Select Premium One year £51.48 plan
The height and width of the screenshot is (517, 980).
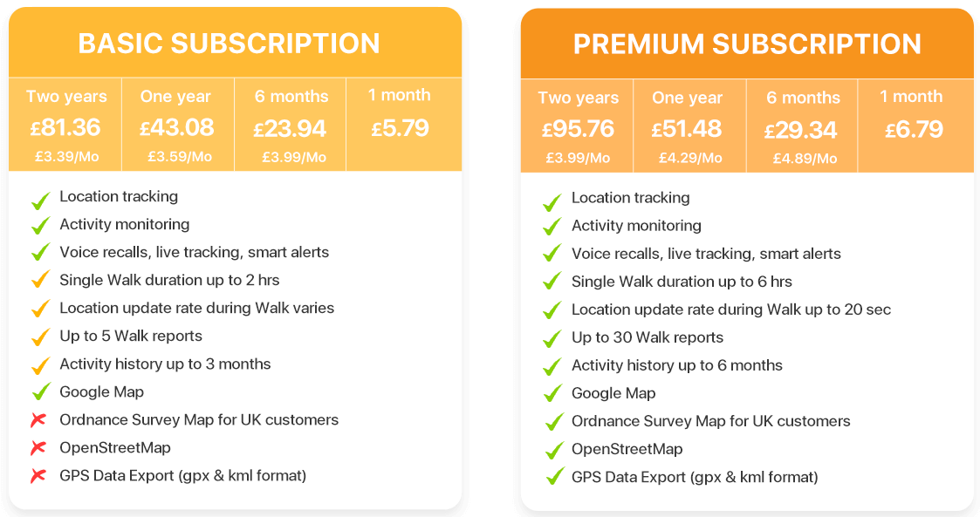coord(690,126)
